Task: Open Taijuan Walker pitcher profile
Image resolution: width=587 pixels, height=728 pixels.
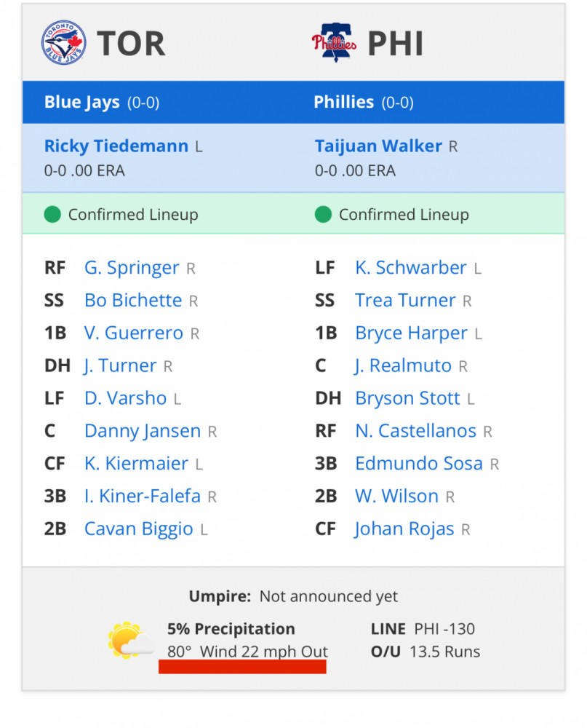Action: [x=378, y=146]
